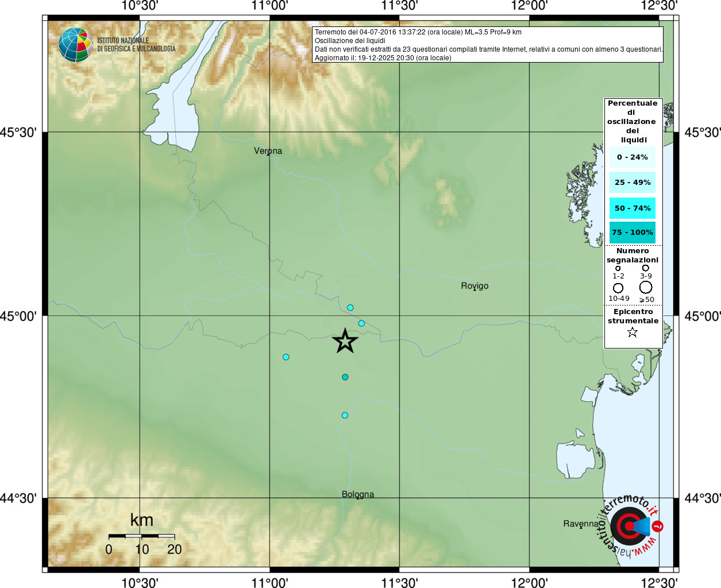Click the 50 - 74% legend swatch

coord(633,208)
